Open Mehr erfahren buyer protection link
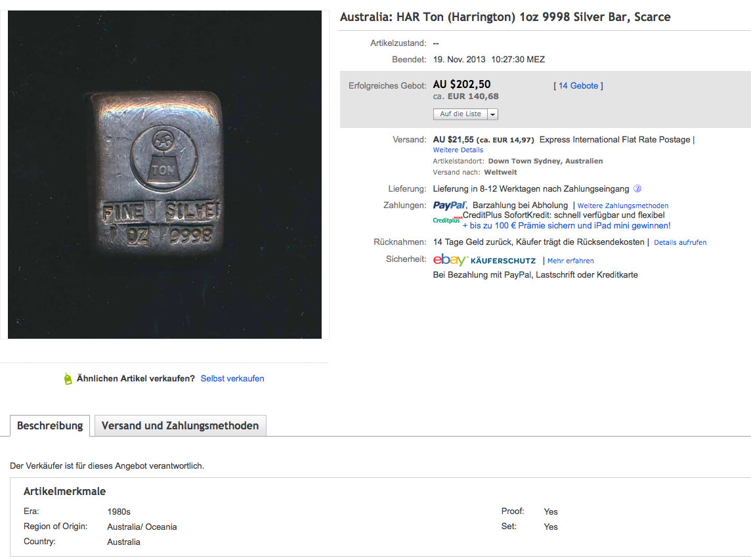Image resolution: width=751 pixels, height=560 pixels. (x=570, y=261)
